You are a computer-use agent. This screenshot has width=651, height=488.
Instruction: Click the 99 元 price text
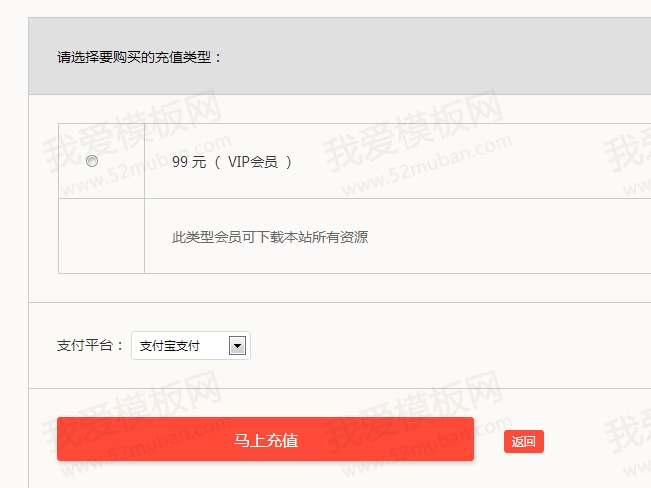pyautogui.click(x=189, y=162)
